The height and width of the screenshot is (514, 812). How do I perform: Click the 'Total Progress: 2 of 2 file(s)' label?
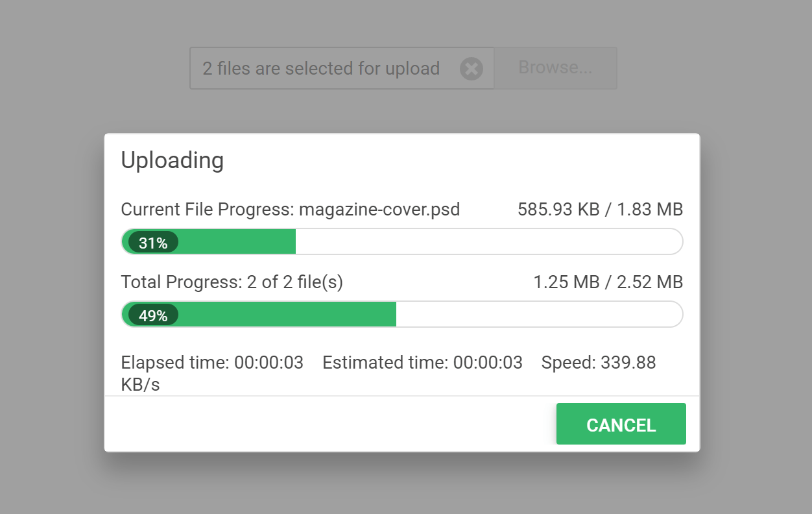[232, 282]
